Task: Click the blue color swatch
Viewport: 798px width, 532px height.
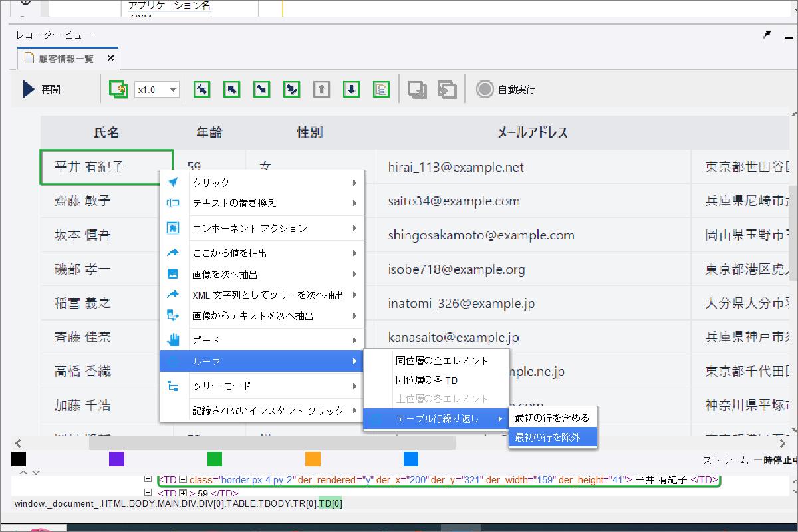Action: (411, 459)
